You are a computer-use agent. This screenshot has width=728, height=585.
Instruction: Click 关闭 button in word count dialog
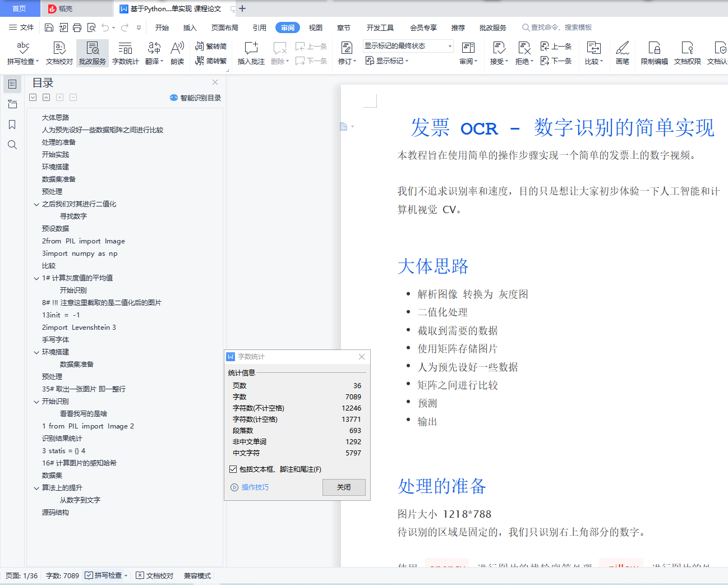pyautogui.click(x=344, y=487)
